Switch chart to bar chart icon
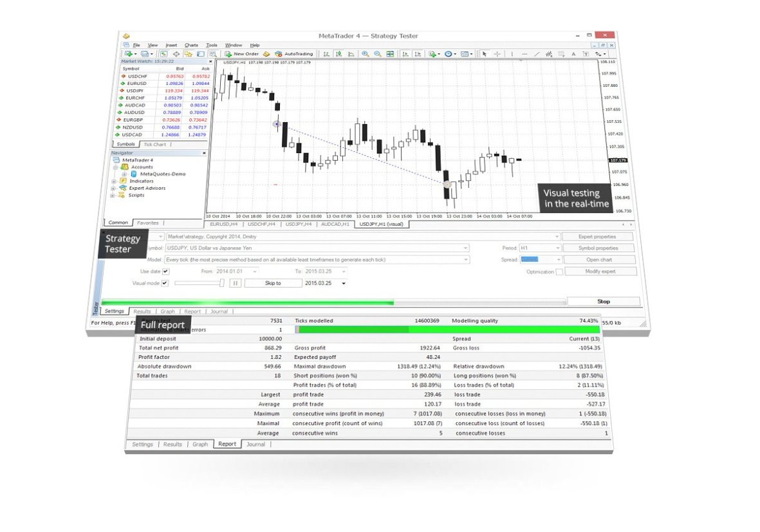The image size is (760, 532). (326, 54)
